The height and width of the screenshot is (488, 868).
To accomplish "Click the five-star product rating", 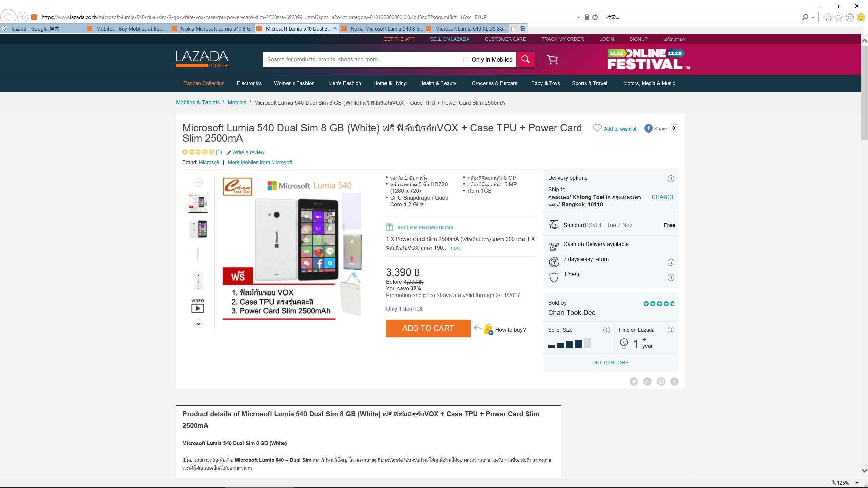I will click(198, 152).
